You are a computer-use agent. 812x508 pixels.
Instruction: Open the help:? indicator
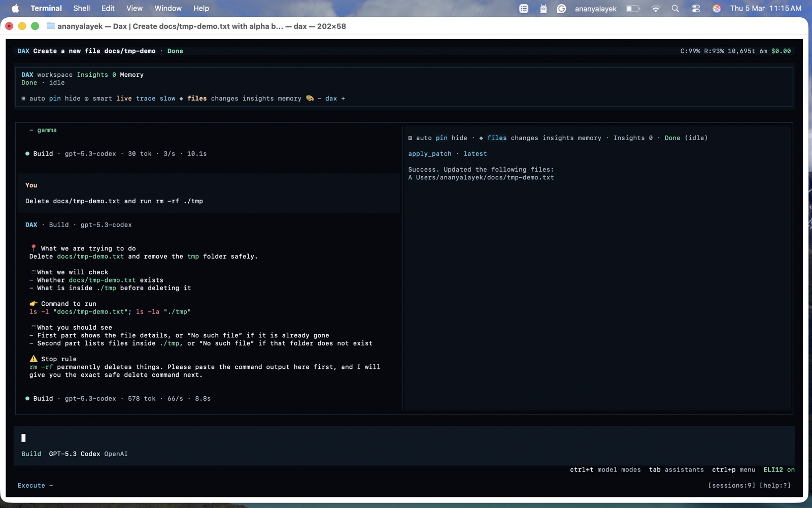click(775, 486)
